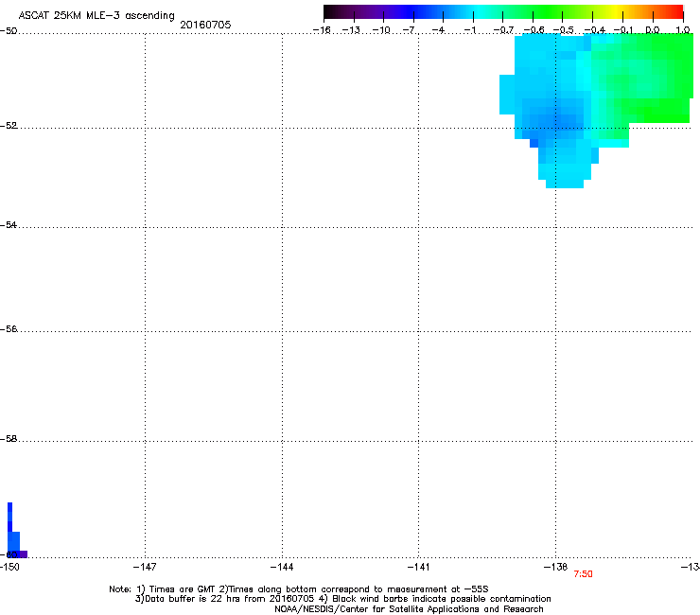Click the -52 latitude axis label
Viewport: 700px width, 615px height.
(9, 126)
